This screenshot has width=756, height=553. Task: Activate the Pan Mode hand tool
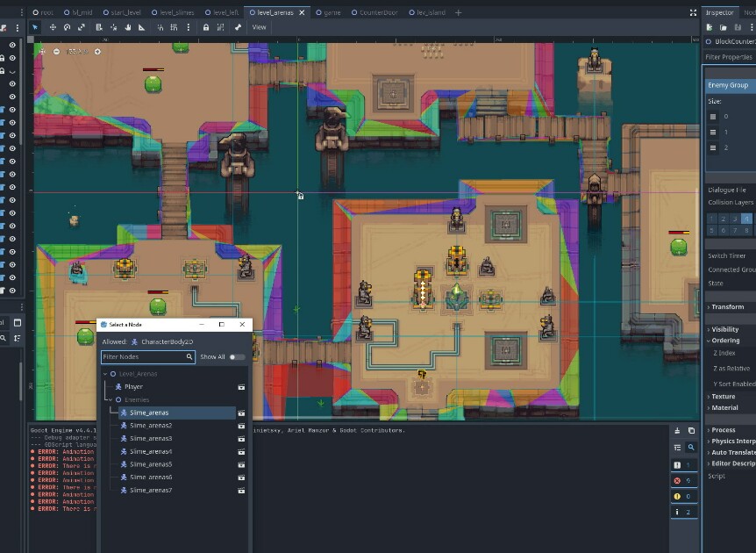(x=128, y=27)
